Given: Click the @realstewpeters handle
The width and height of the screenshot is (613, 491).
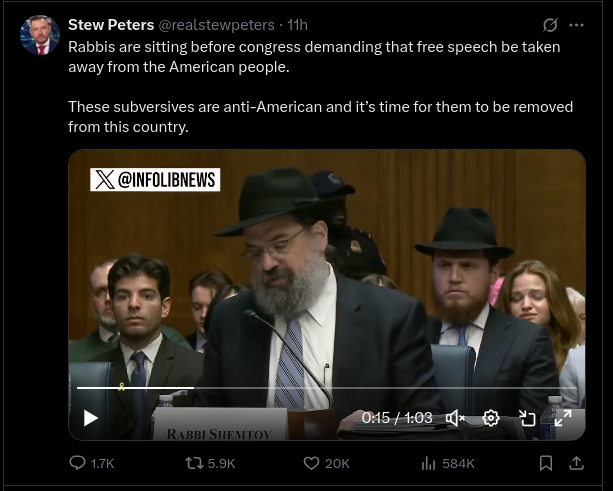Looking at the screenshot, I should click(216, 25).
